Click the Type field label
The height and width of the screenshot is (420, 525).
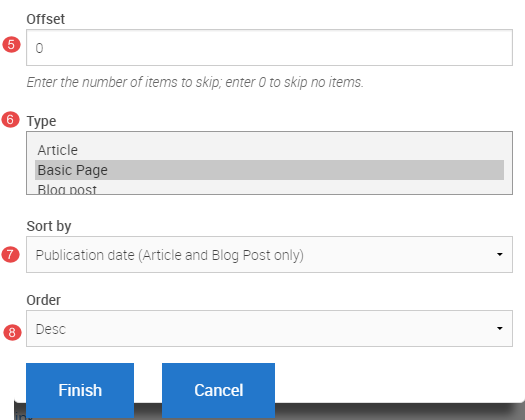[x=41, y=121]
